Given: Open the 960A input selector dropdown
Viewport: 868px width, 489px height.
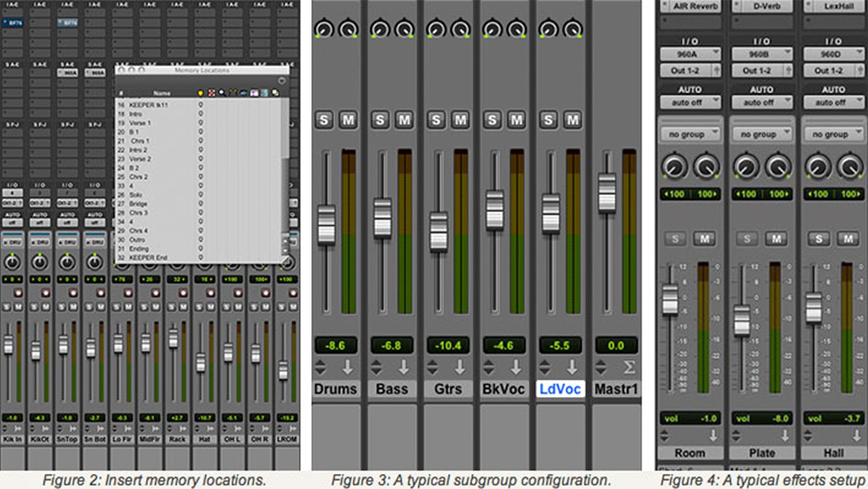Looking at the screenshot, I should pyautogui.click(x=690, y=54).
